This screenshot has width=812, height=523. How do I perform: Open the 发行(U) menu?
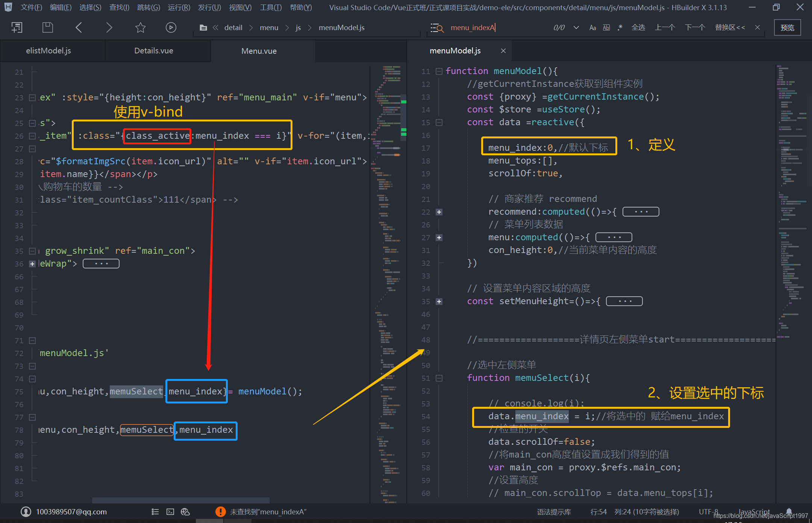point(209,8)
